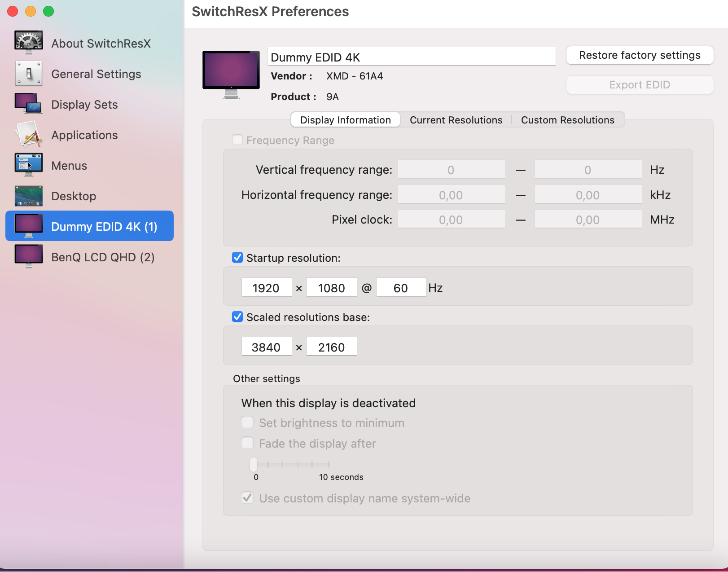The image size is (728, 572).
Task: Enable Set brightness to minimum
Action: 247,422
